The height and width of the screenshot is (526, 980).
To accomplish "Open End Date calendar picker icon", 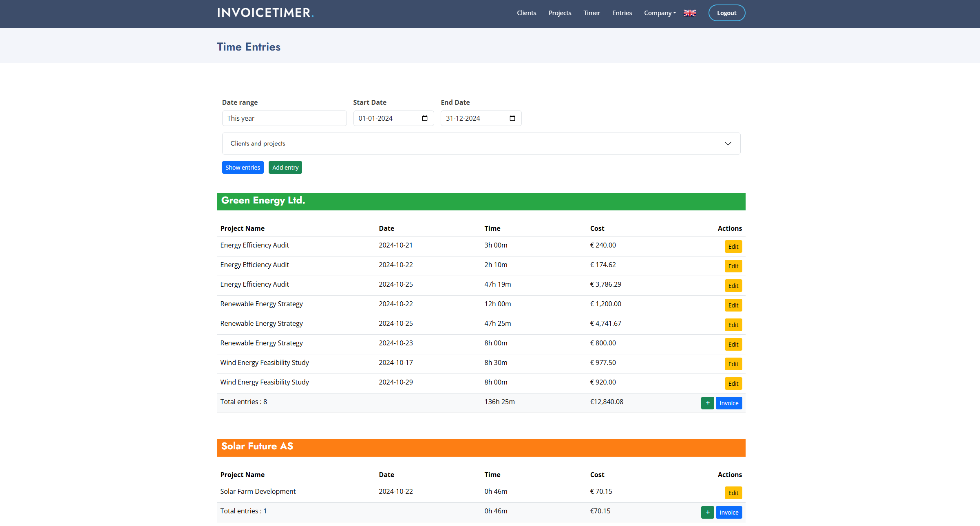I will [512, 118].
